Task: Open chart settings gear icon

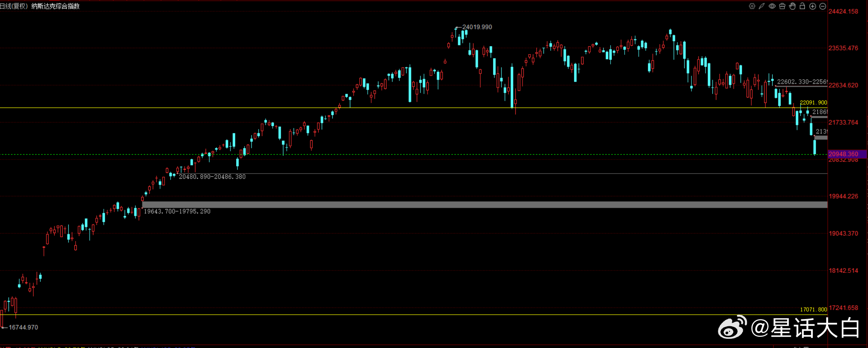Action: (752, 6)
